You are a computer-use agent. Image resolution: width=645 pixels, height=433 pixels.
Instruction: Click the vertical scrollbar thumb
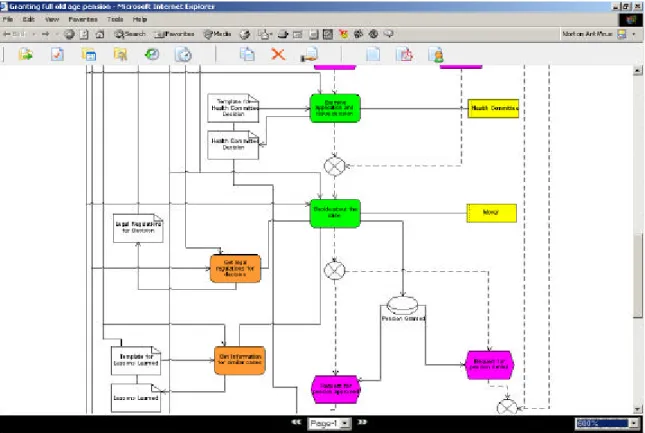[638, 276]
